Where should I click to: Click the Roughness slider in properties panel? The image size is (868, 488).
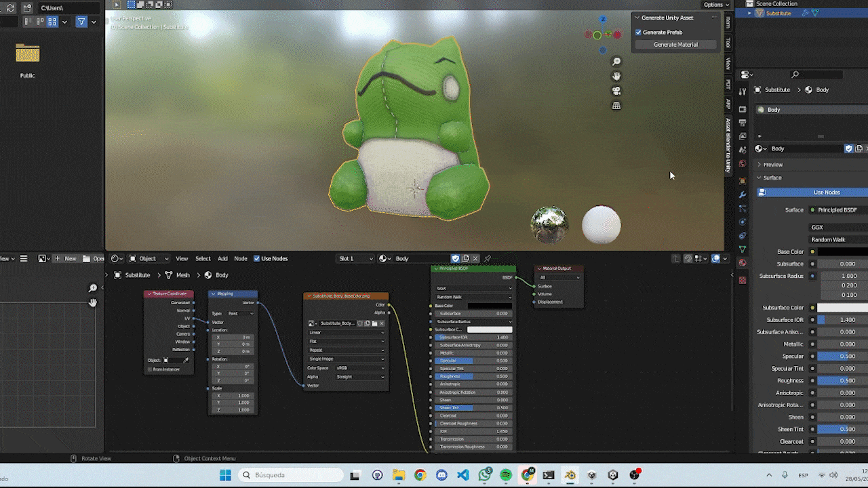[x=842, y=381]
